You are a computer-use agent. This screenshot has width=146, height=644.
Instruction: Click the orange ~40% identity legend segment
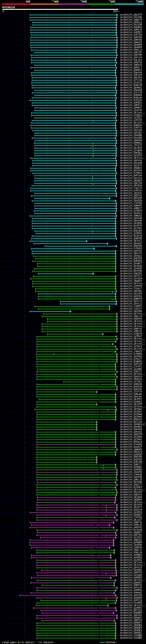45,4
